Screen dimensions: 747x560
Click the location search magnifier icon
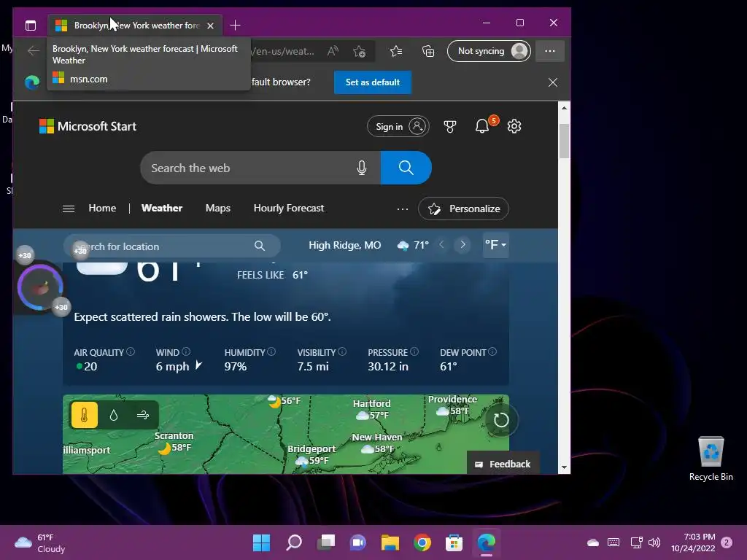click(260, 246)
